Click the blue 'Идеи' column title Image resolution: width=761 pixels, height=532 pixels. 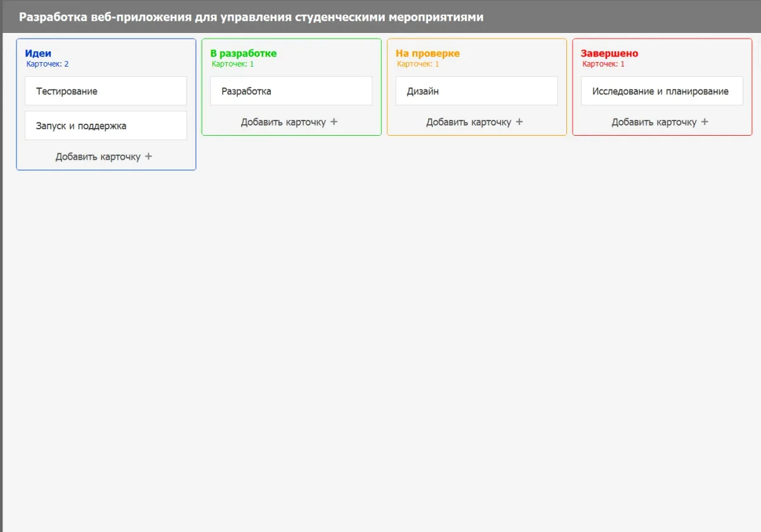click(x=38, y=53)
